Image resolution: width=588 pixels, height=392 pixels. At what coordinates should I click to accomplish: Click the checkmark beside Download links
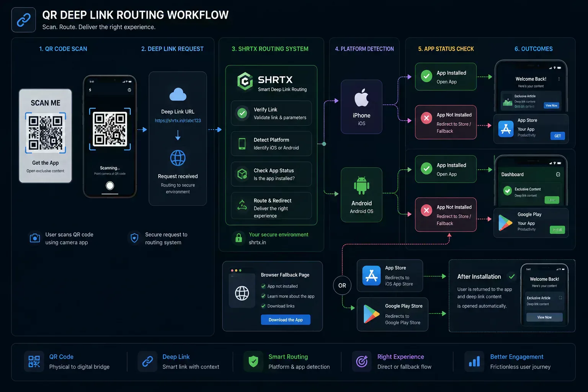263,306
